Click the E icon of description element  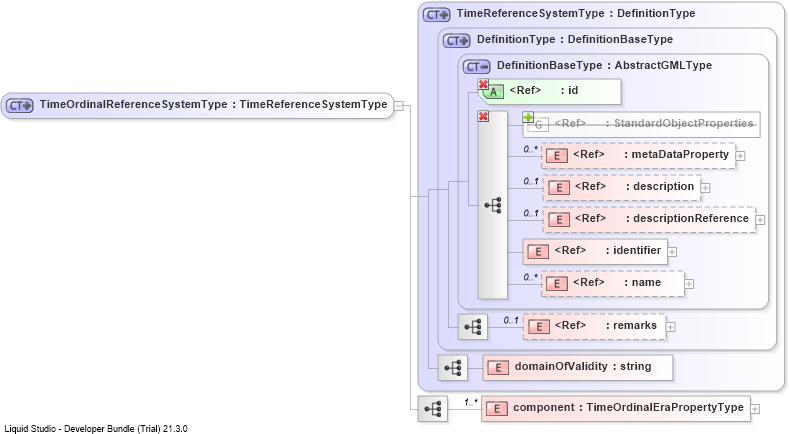[x=559, y=188]
